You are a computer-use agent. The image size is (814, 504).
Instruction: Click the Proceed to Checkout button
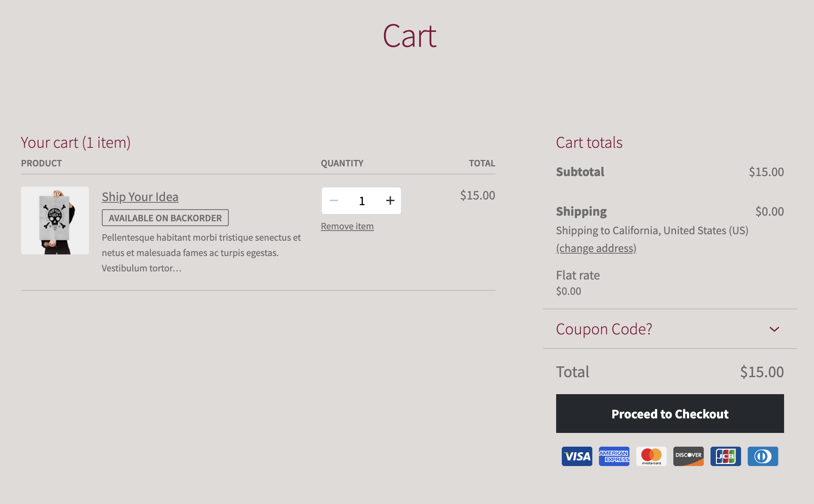click(670, 414)
